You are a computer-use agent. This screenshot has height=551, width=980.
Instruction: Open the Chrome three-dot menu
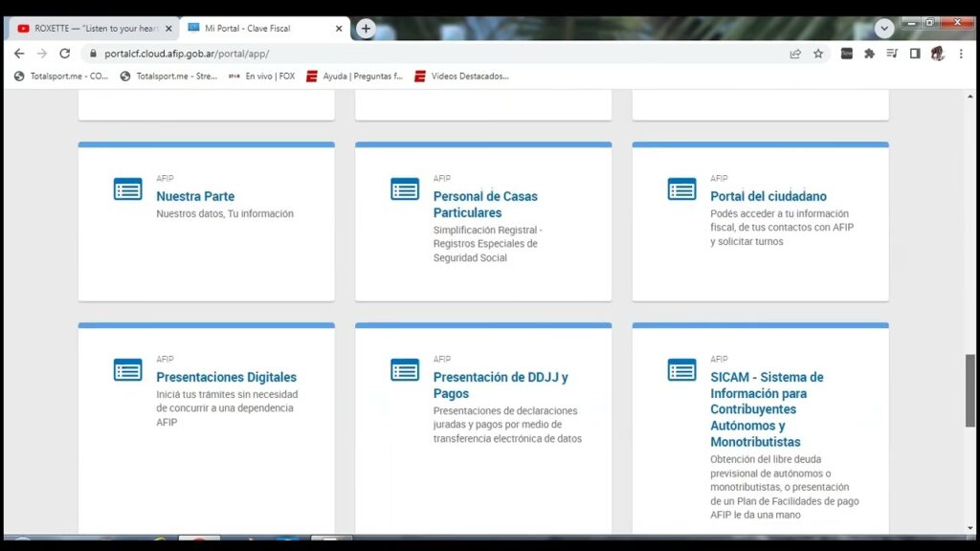tap(961, 54)
